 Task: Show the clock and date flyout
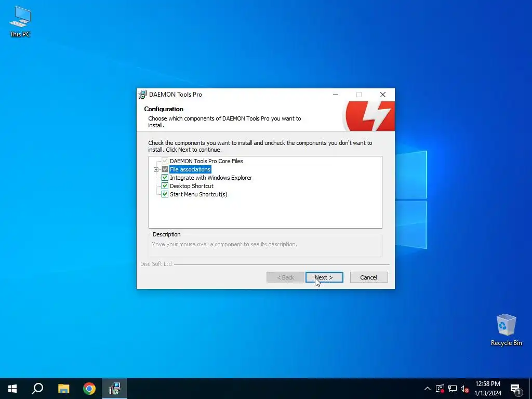click(487, 389)
